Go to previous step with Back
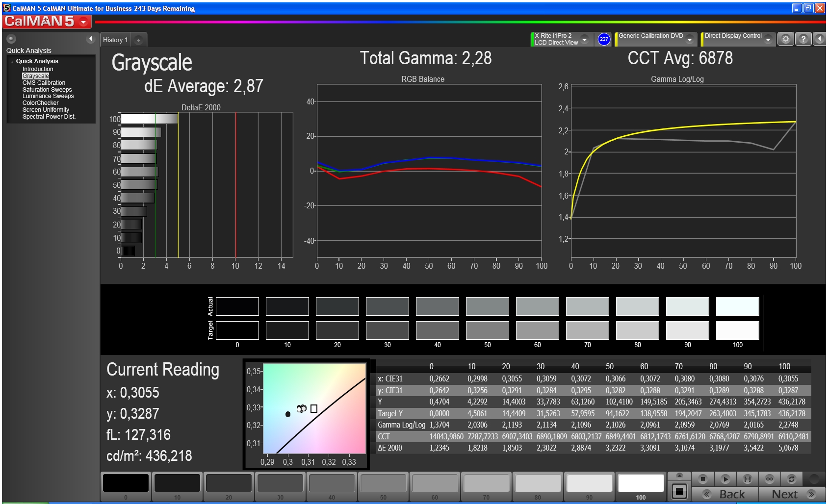The height and width of the screenshot is (504, 828). 724,494
